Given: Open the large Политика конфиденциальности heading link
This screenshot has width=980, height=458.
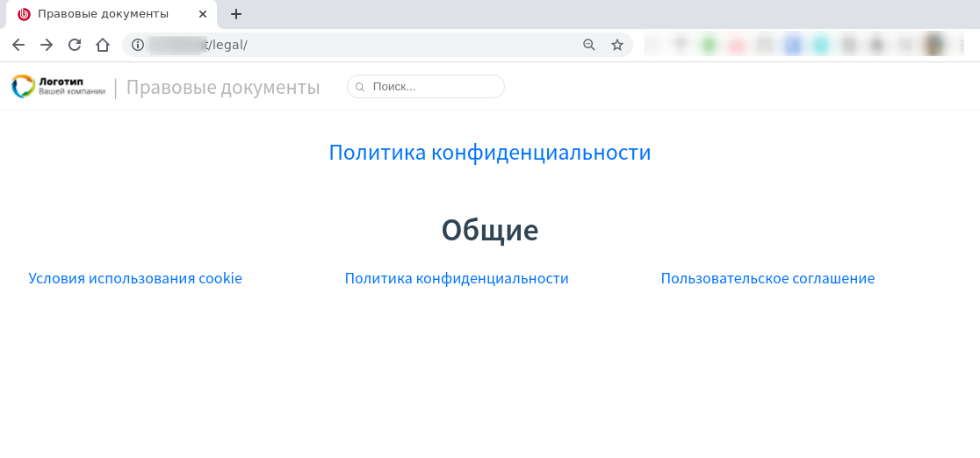Looking at the screenshot, I should pyautogui.click(x=489, y=153).
